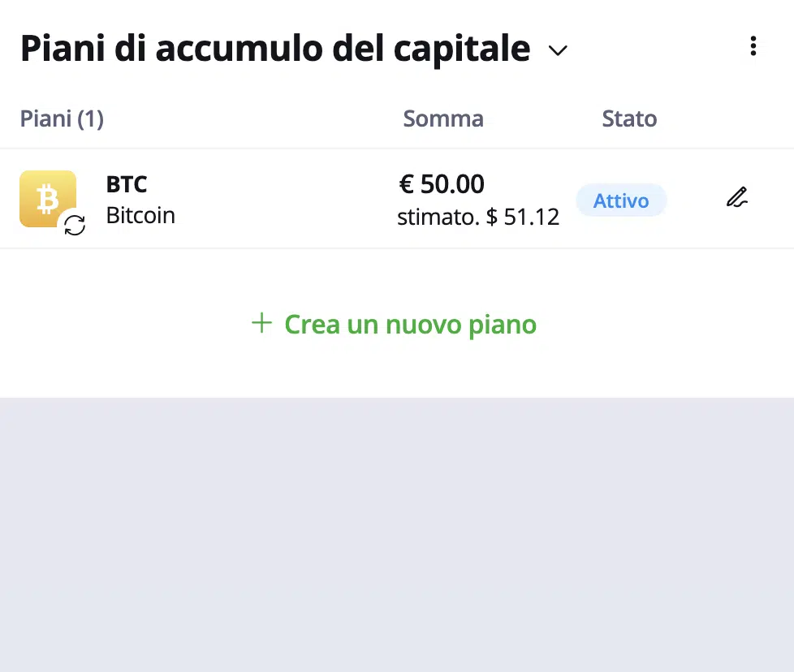
Task: Edit the Bitcoin plan with pencil icon
Action: (737, 197)
